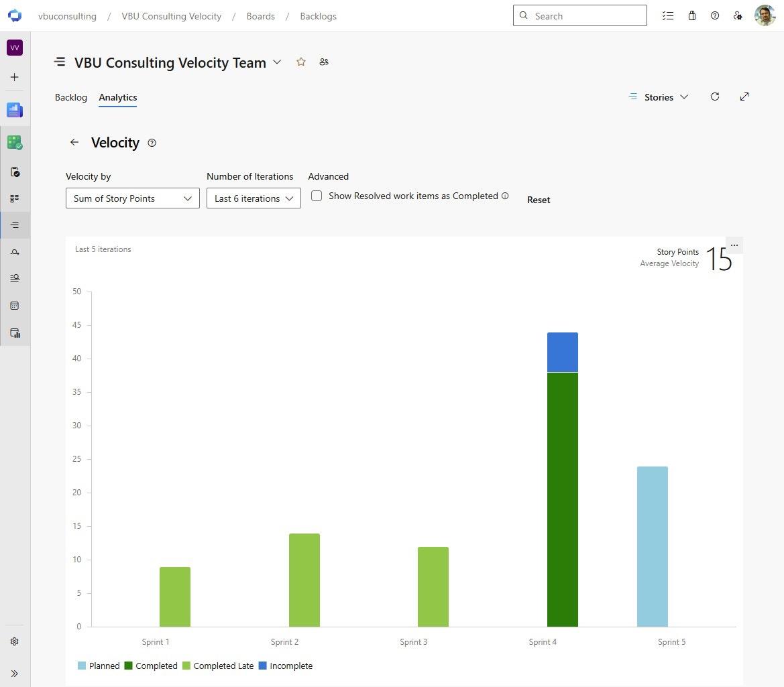Expand the team selector chevron

pos(277,62)
